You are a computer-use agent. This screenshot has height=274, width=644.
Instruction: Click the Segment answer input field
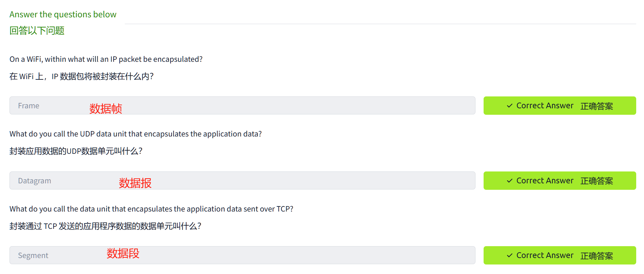click(242, 255)
